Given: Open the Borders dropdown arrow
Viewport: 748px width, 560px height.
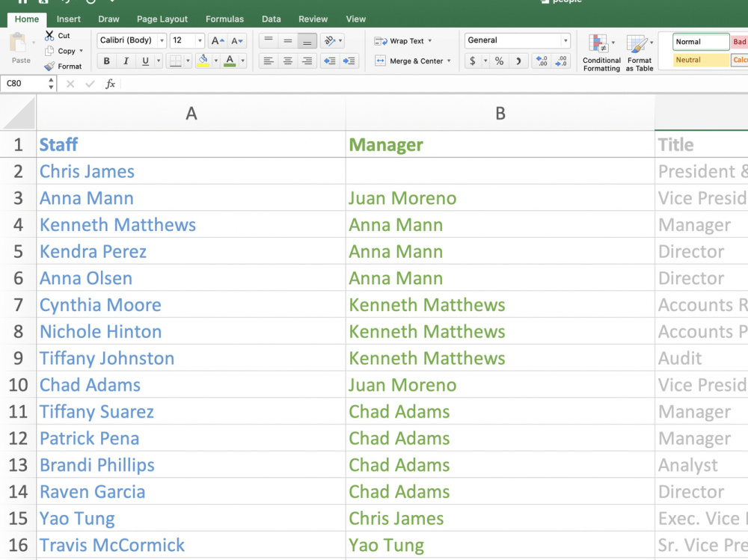Looking at the screenshot, I should pyautogui.click(x=188, y=60).
